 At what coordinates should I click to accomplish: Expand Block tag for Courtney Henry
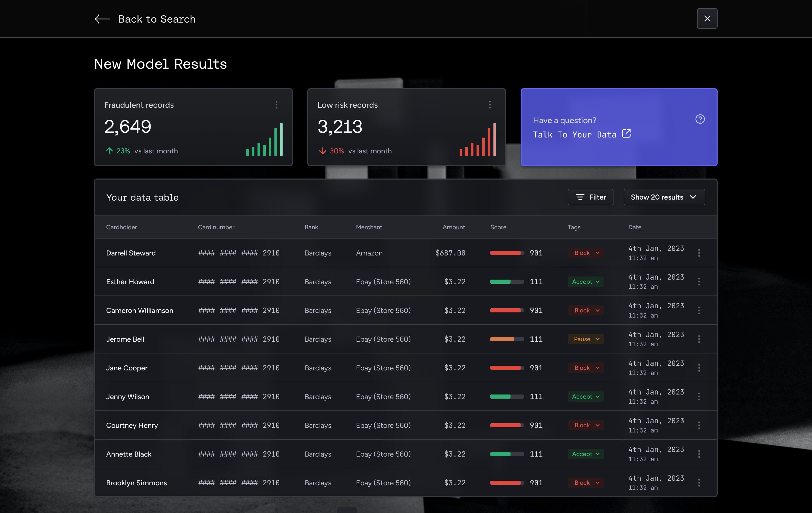pyautogui.click(x=586, y=425)
